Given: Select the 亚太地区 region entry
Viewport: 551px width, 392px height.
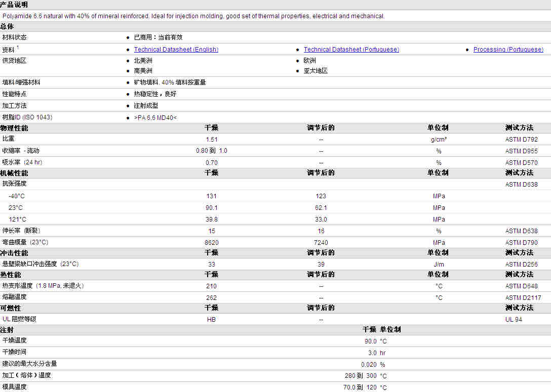Looking at the screenshot, I should (316, 70).
